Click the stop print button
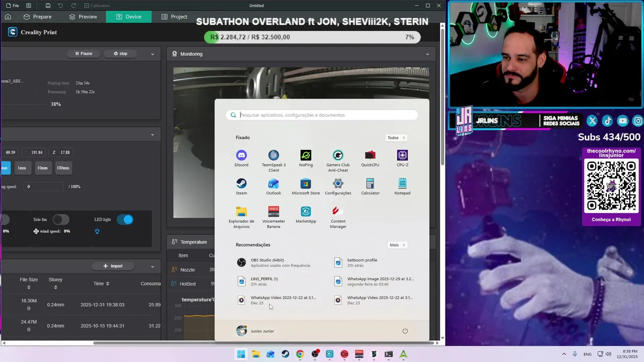Image resolution: width=644 pixels, height=362 pixels. [x=120, y=53]
